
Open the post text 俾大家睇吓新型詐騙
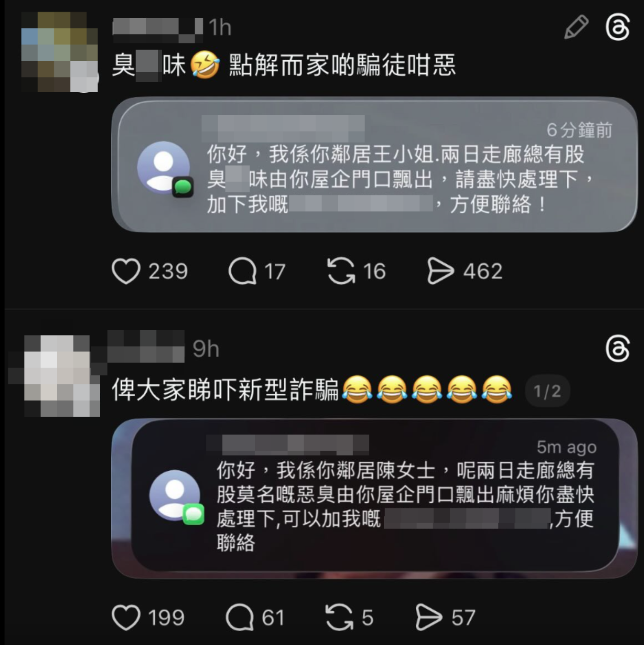(226, 390)
